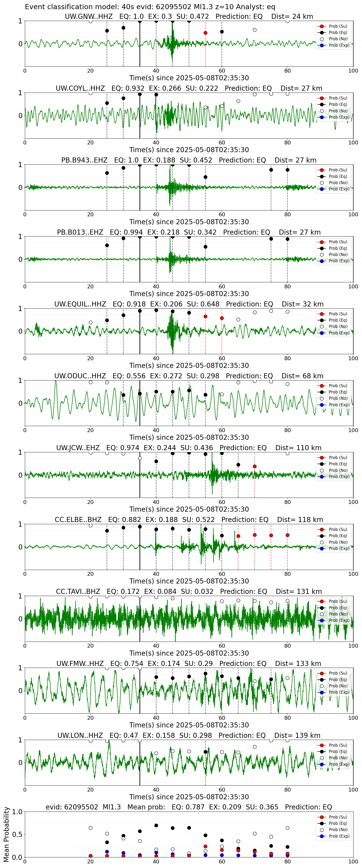Click the black Eq marker at 30s in COYL plot
The image size is (362, 868).
click(x=124, y=98)
